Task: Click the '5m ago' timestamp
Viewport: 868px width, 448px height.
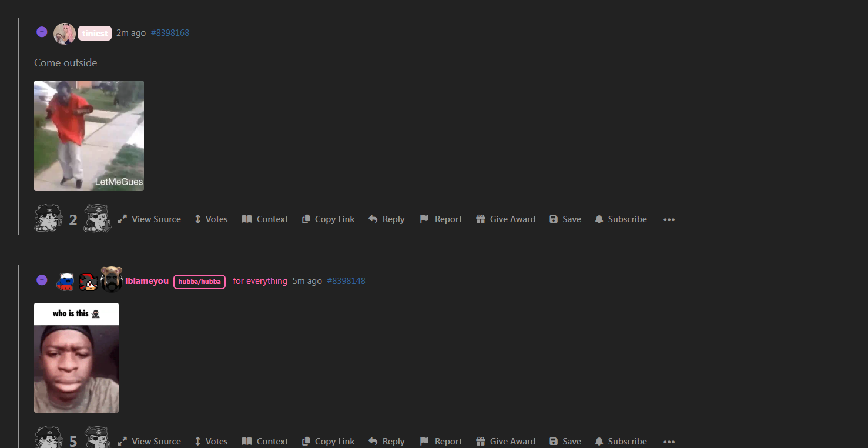Action: [x=307, y=281]
